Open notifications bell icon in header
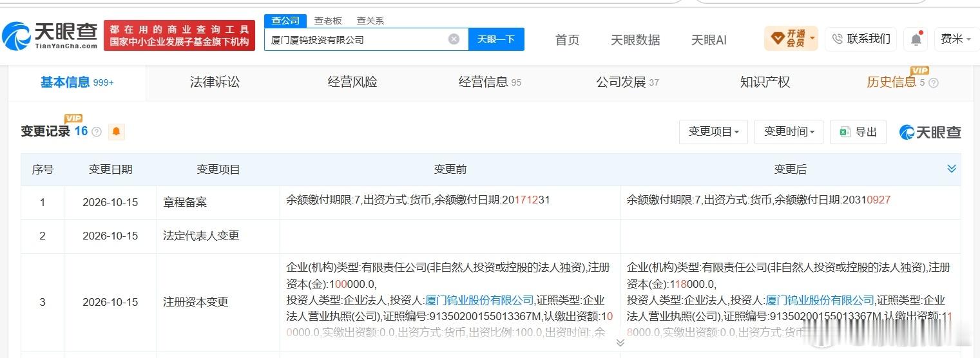 point(916,39)
